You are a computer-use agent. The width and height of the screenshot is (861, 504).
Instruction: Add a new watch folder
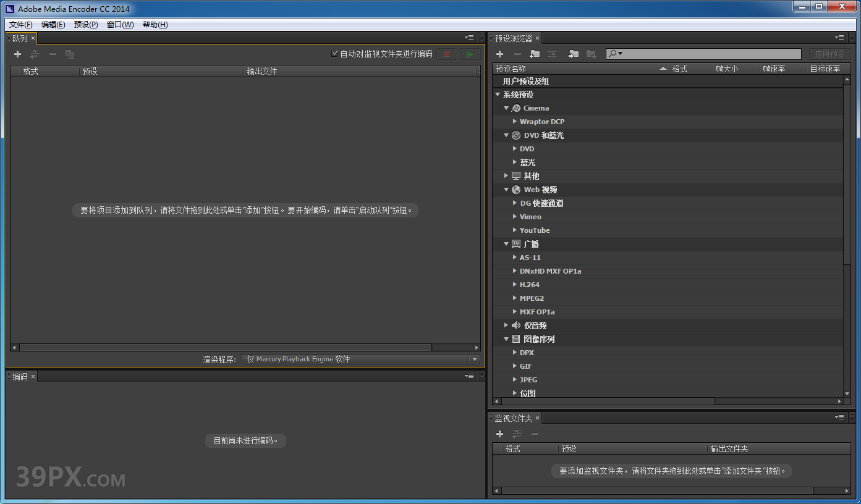click(499, 434)
